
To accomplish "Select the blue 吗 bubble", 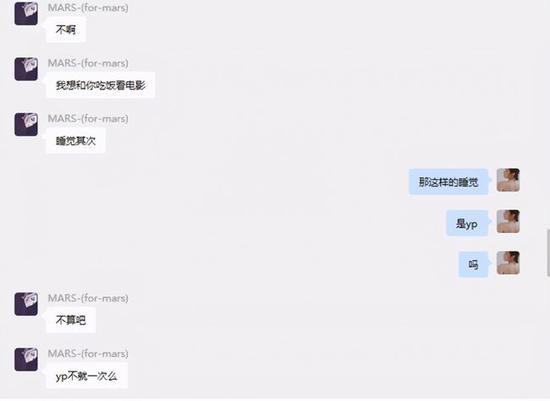I will [473, 265].
